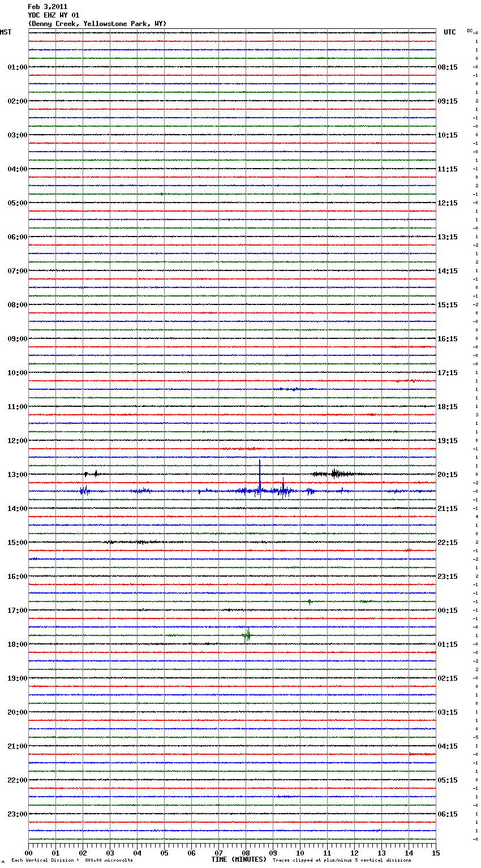The width and height of the screenshot is (481, 868).
Task: Select the "05:00" MST hour label
Action: coord(18,203)
